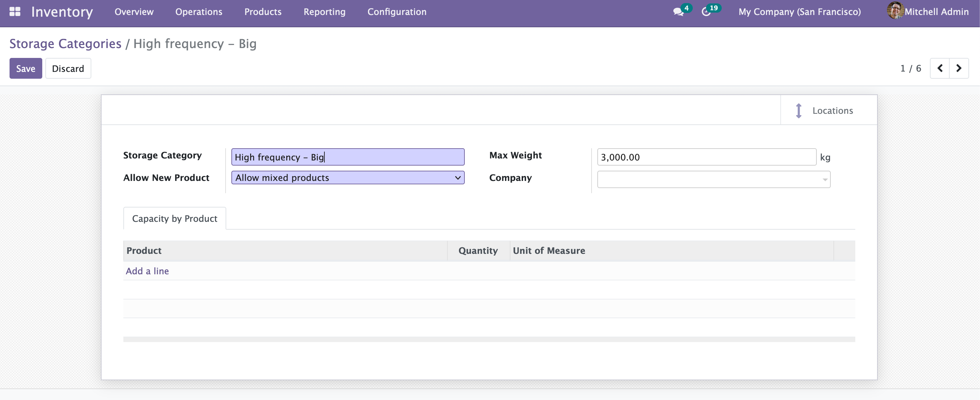Open the Products menu
The height and width of the screenshot is (400, 980).
click(263, 12)
